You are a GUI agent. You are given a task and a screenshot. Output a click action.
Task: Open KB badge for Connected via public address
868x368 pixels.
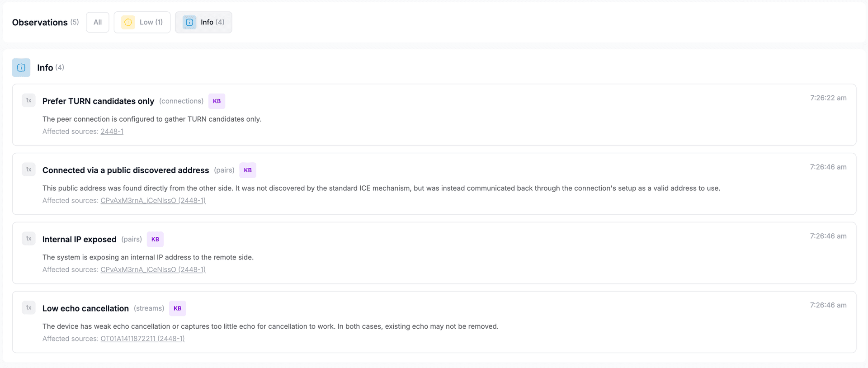[x=248, y=170]
